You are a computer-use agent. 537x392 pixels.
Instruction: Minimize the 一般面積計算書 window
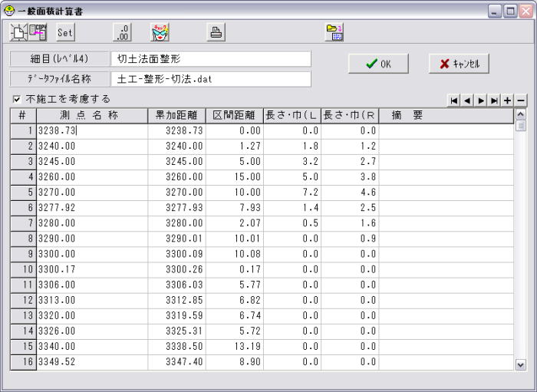494,12
